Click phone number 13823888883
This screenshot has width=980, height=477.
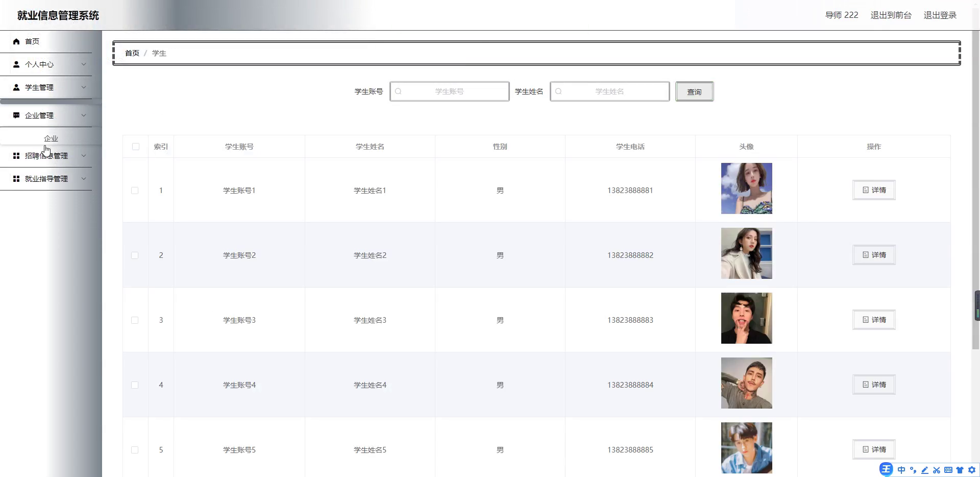[630, 320]
